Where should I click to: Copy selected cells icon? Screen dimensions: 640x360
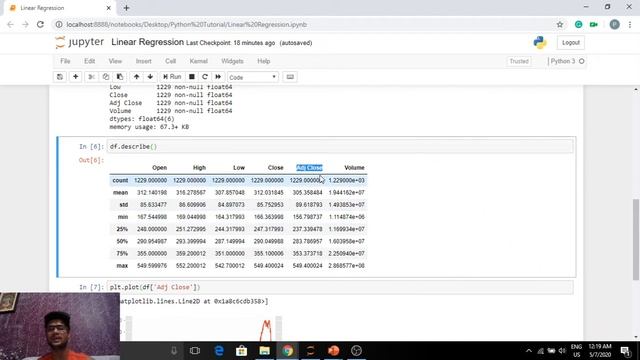point(106,77)
